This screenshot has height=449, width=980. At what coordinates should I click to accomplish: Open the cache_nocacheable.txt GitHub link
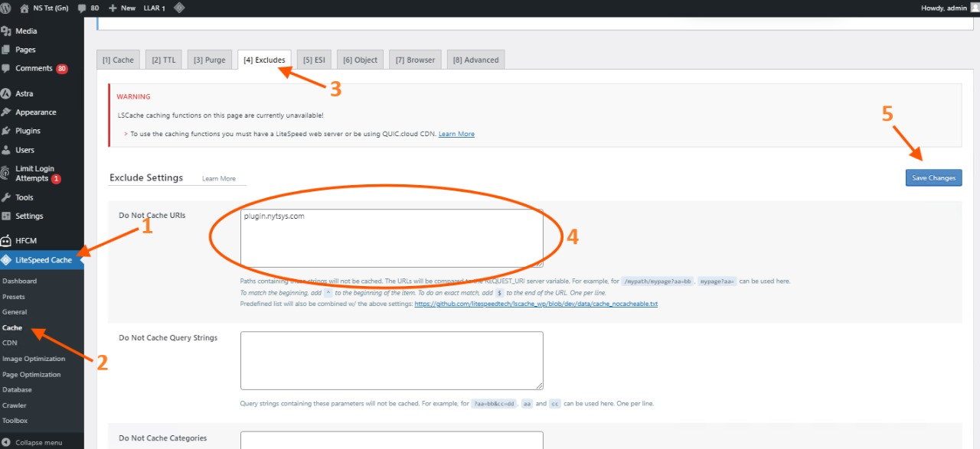536,304
